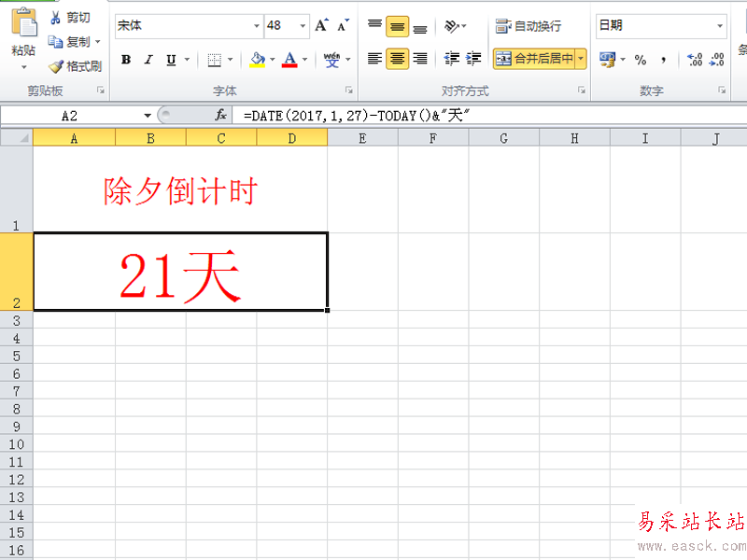Apply the red font color A
Viewport: 747px width, 560px height.
click(289, 60)
